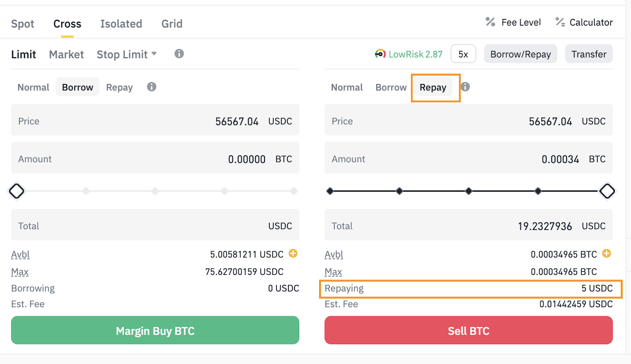Click the Fee Level percent icon

tap(490, 22)
